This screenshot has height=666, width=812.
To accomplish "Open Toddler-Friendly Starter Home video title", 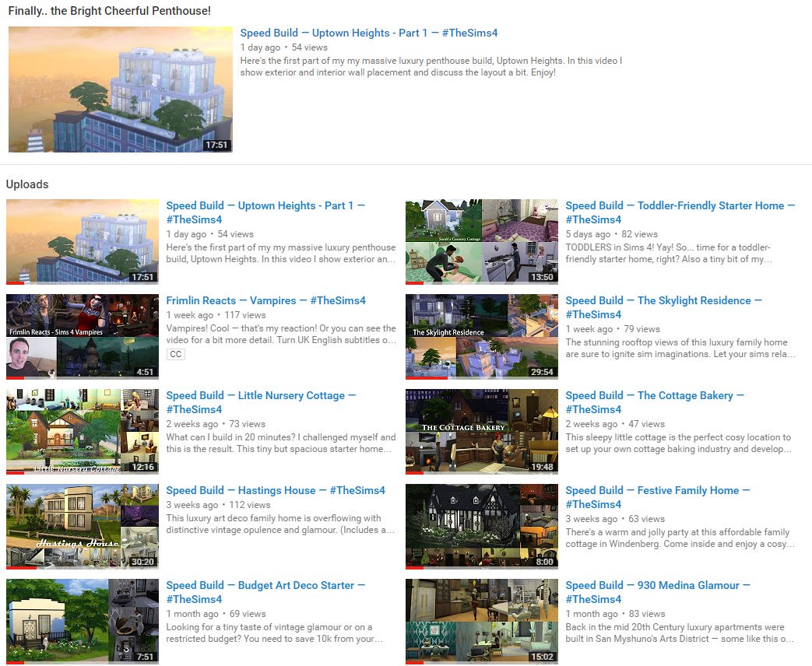I will point(680,212).
